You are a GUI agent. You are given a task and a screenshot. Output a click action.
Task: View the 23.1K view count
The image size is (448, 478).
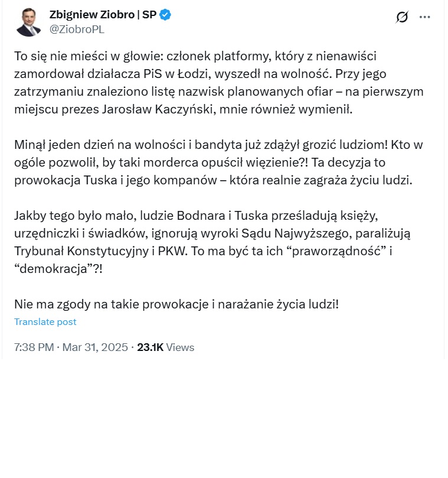[150, 347]
